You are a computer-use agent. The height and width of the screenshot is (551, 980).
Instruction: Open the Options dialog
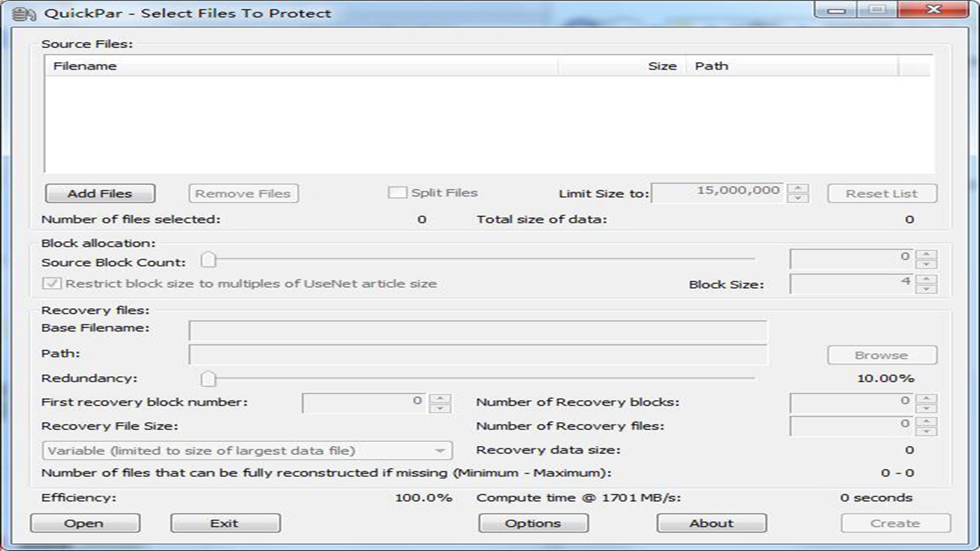[533, 523]
